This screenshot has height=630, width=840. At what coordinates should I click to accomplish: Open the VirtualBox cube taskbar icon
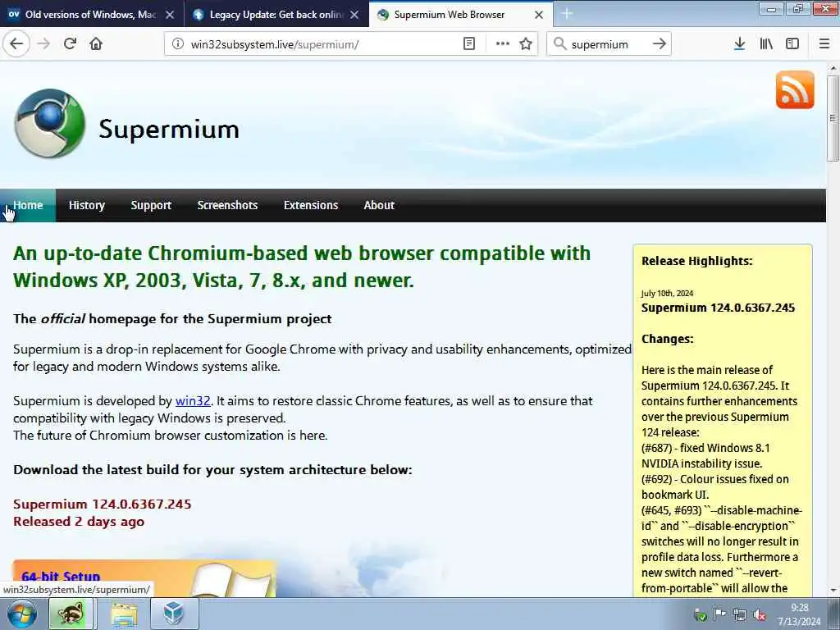(x=174, y=614)
